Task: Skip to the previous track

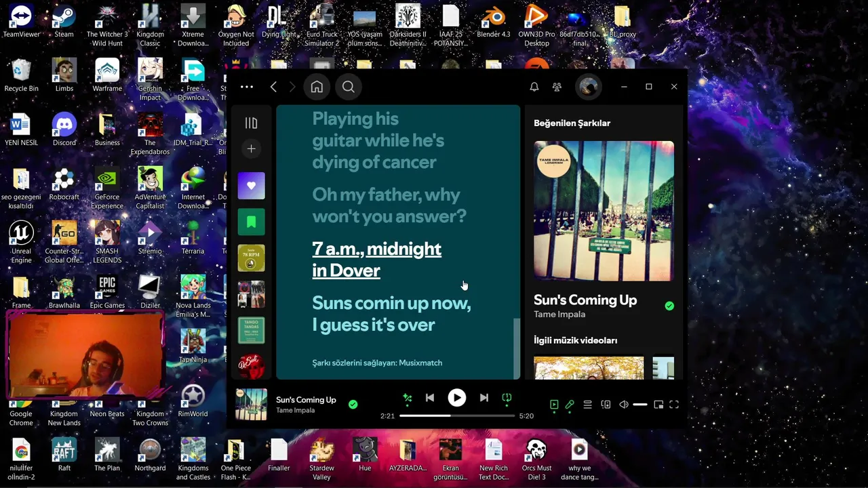Action: pyautogui.click(x=430, y=398)
